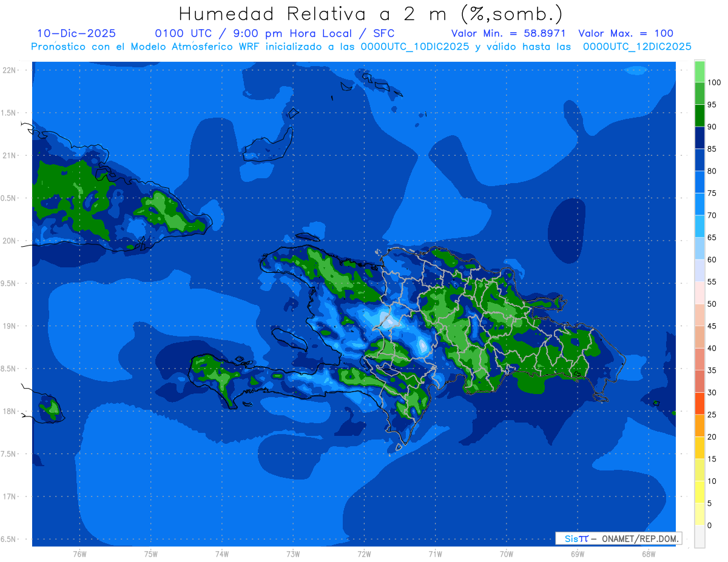This screenshot has height=562, width=728.
Task: Click the title 'Humedad Relativa a 2 m (%,somb.)'
Action: click(x=371, y=14)
